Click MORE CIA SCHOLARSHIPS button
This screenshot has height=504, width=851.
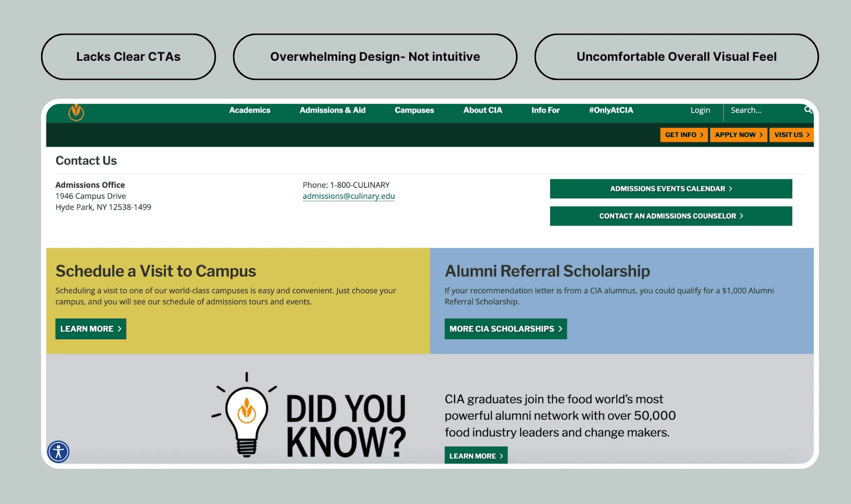[506, 329]
